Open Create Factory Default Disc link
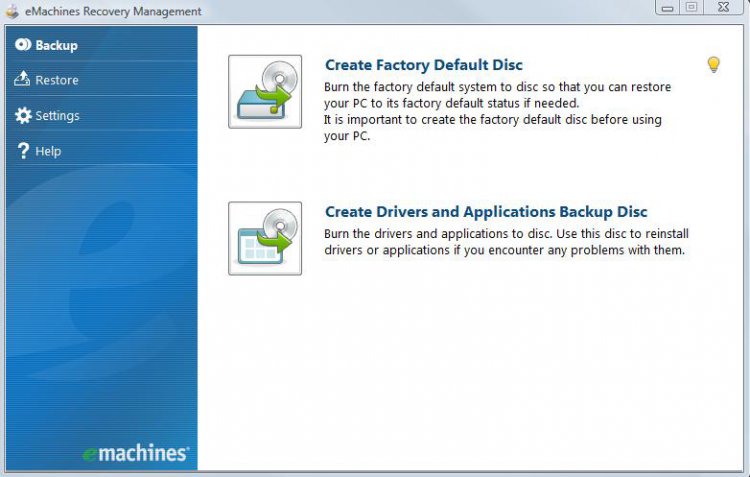 [424, 65]
